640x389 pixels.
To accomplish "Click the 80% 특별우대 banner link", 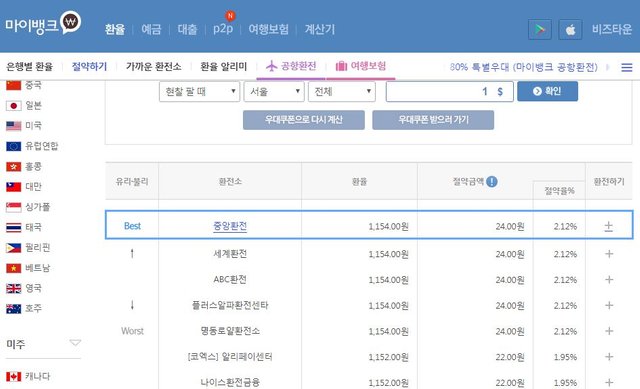I will pos(524,67).
